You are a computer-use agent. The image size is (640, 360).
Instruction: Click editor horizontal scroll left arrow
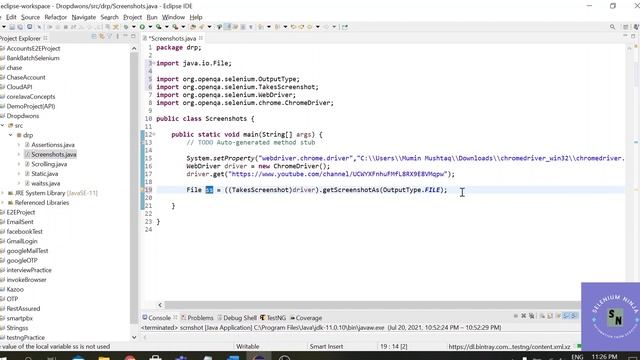(160, 305)
